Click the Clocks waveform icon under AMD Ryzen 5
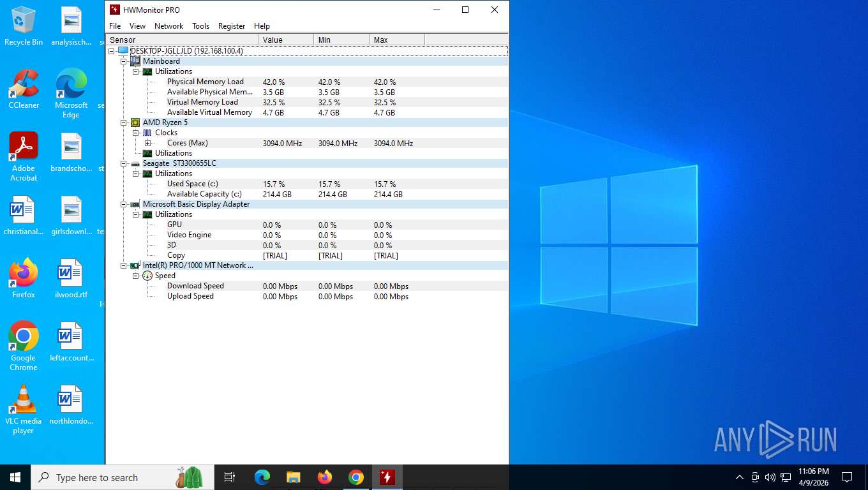The image size is (868, 490). (147, 133)
